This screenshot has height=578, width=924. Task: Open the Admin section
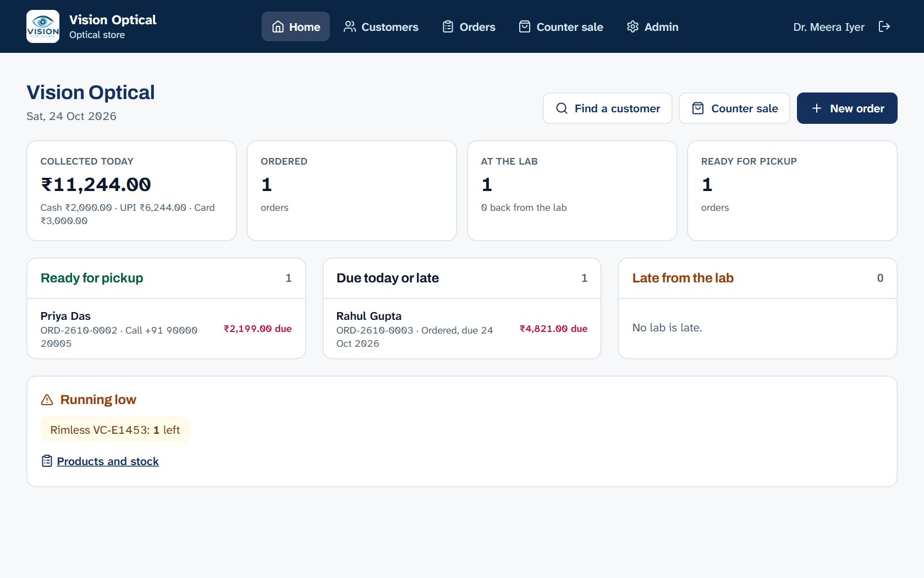point(652,26)
